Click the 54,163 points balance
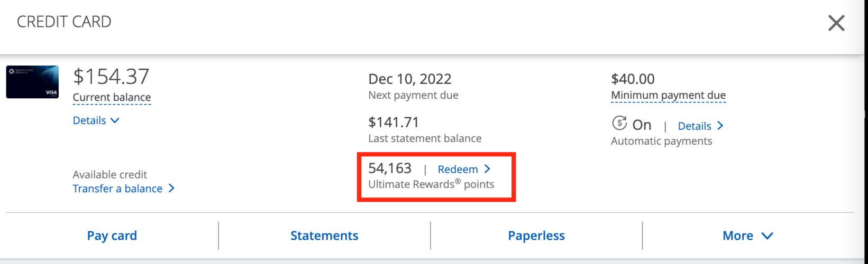Image resolution: width=868 pixels, height=264 pixels. (x=390, y=168)
